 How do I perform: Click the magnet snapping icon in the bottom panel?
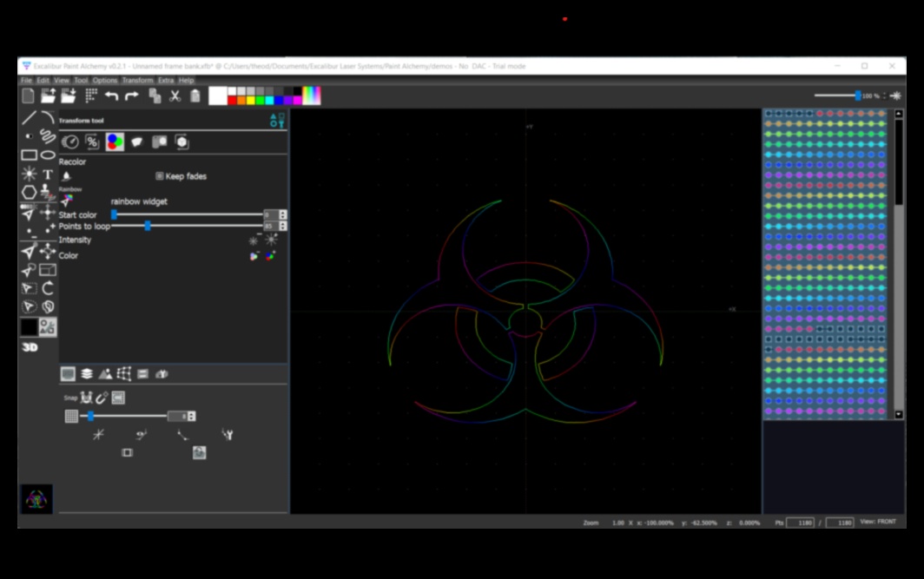[x=102, y=398]
